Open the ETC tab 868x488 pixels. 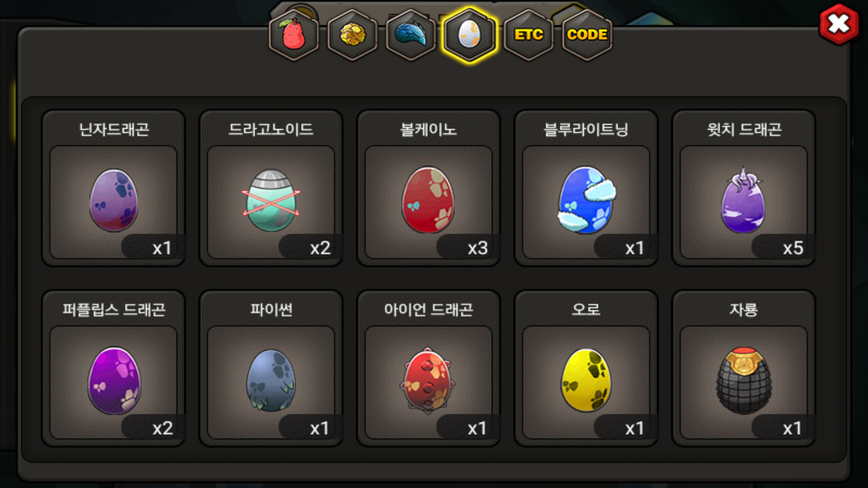coord(528,35)
